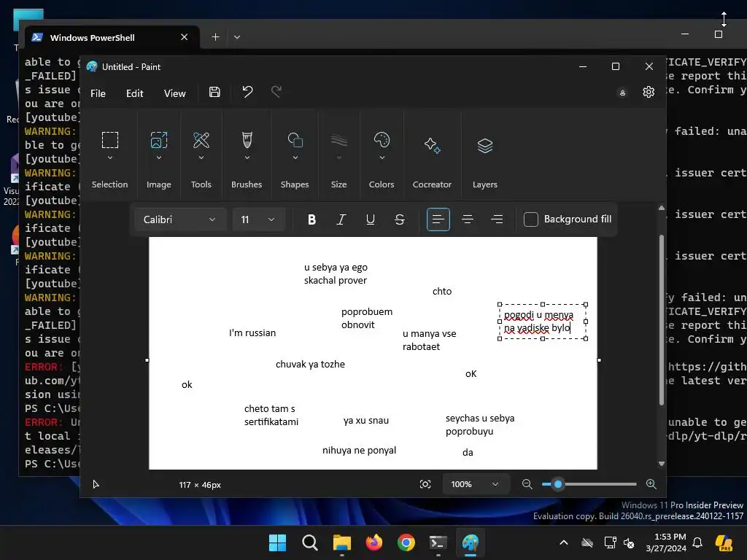Select the Windows PowerShell tab

click(112, 38)
